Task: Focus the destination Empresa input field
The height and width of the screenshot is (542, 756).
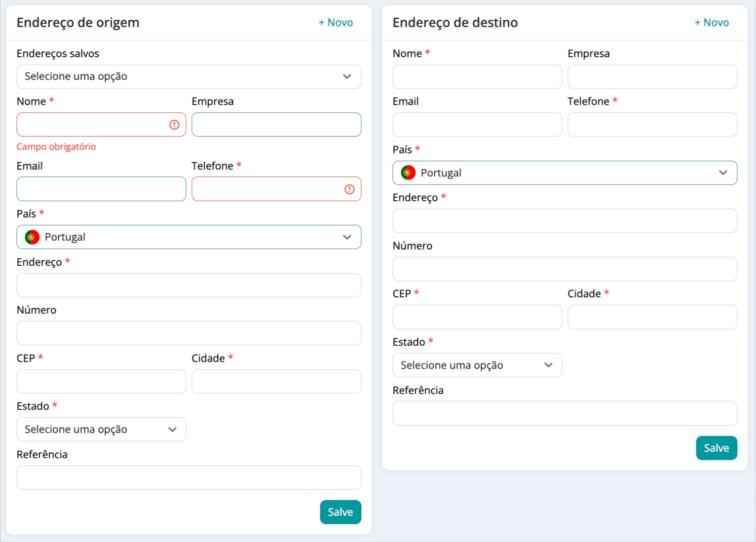Action: click(652, 76)
